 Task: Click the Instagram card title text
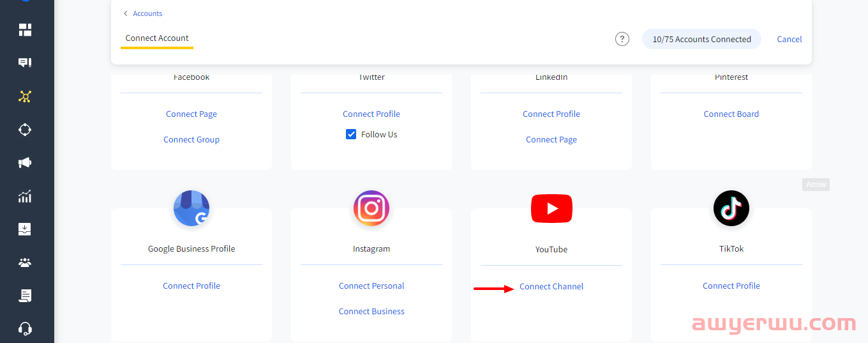point(371,248)
